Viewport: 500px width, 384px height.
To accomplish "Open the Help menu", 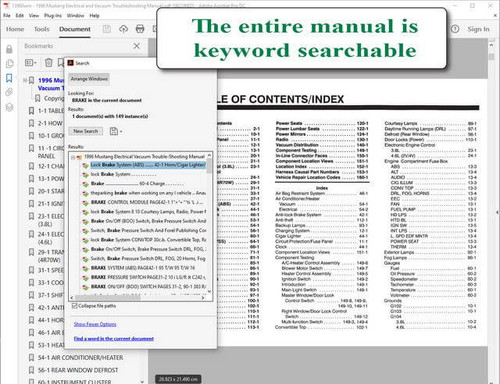I will [94, 15].
